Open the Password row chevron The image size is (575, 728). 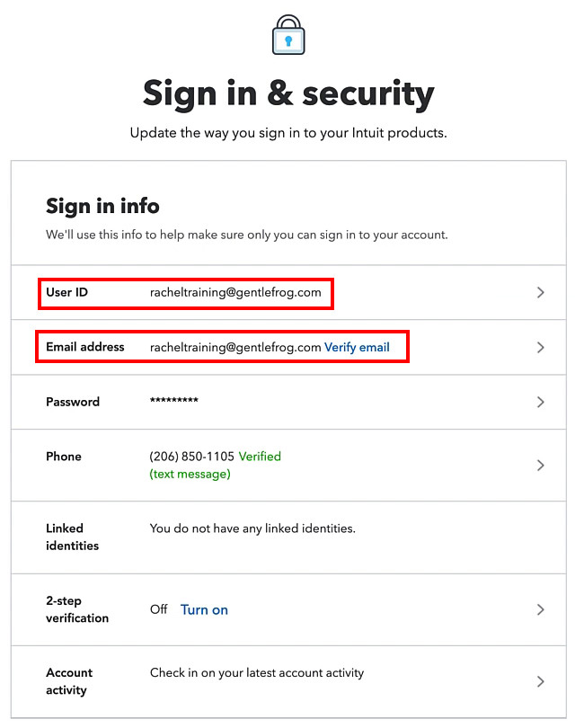pyautogui.click(x=540, y=402)
